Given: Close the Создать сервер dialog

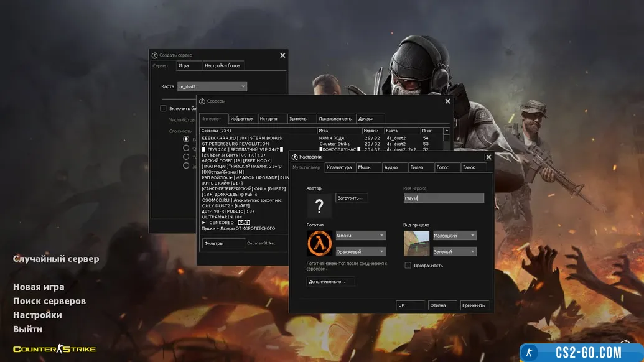Looking at the screenshot, I should coord(282,55).
